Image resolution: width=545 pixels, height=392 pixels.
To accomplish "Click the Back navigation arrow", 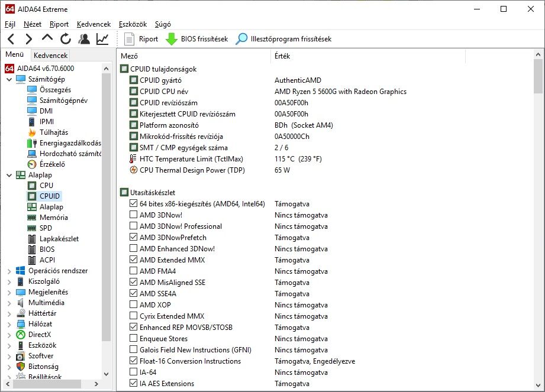I will 11,39.
